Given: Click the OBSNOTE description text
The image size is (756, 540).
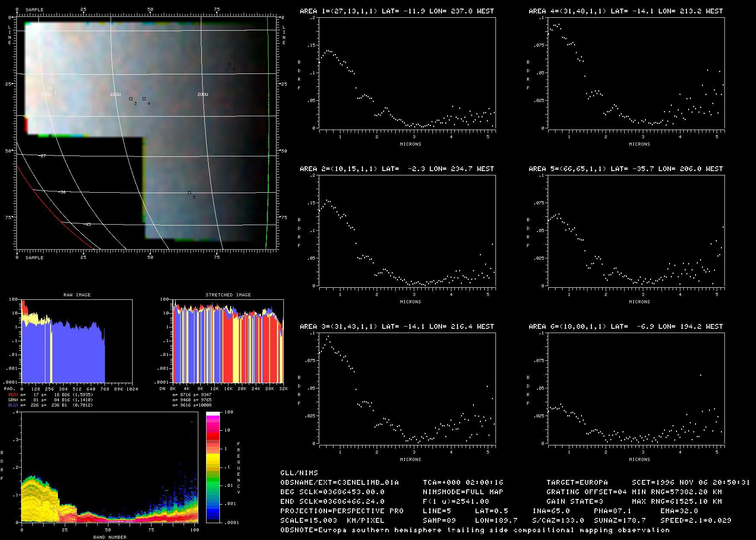Looking at the screenshot, I should click(475, 530).
